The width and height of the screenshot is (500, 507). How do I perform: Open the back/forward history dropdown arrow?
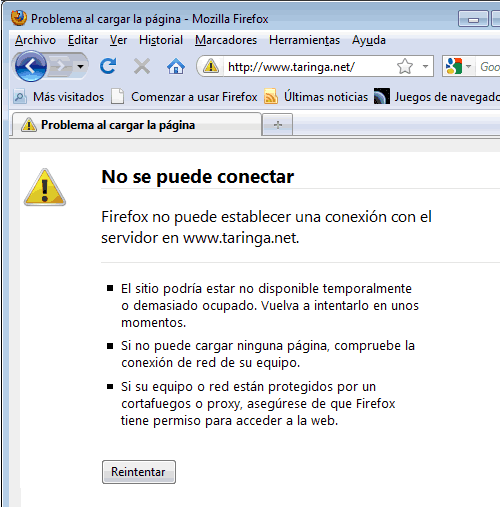coord(80,66)
